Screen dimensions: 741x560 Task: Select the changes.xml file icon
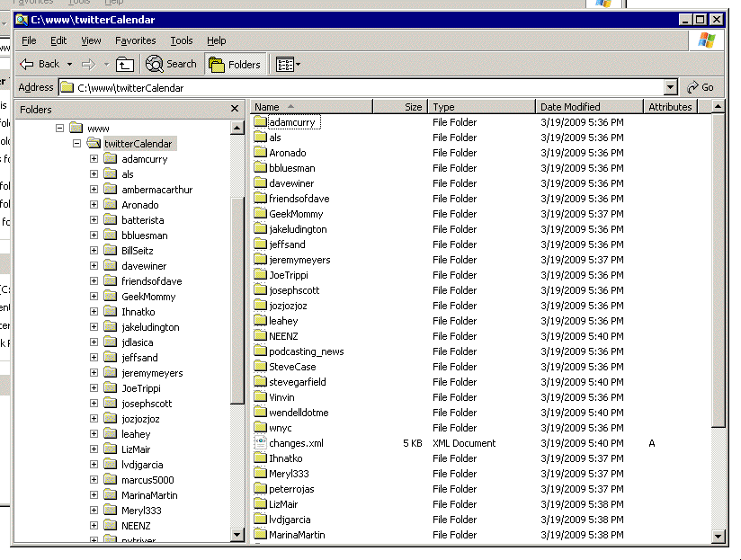coord(261,443)
